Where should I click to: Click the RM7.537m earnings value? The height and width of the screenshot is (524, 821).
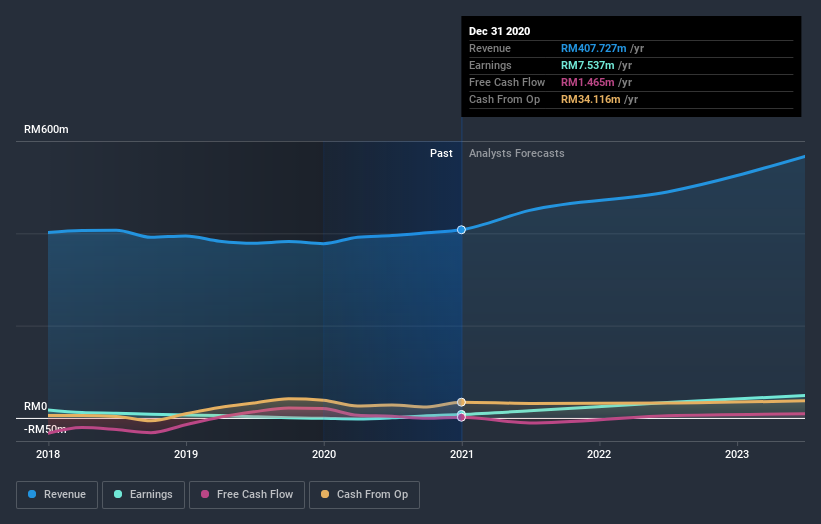[587, 65]
